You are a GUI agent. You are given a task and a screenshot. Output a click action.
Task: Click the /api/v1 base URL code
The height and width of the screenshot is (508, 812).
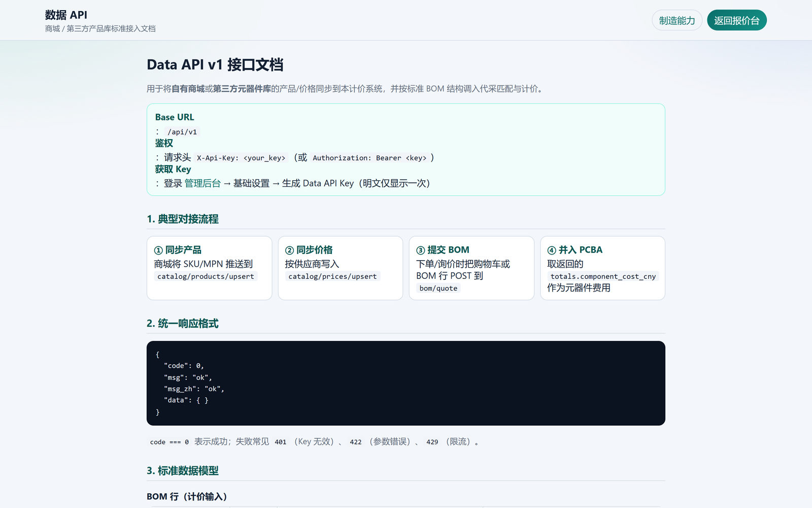point(182,132)
